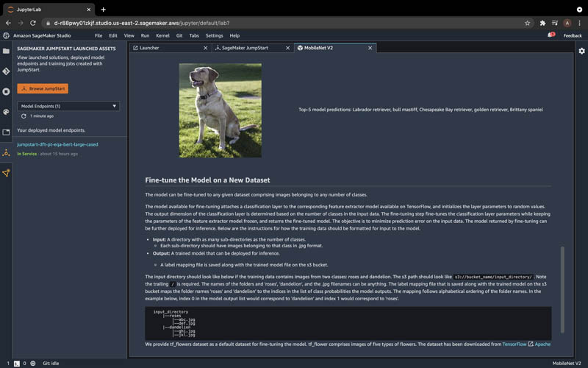Open the Chrome tab search chevron
Image resolution: width=588 pixels, height=368 pixels.
(579, 10)
